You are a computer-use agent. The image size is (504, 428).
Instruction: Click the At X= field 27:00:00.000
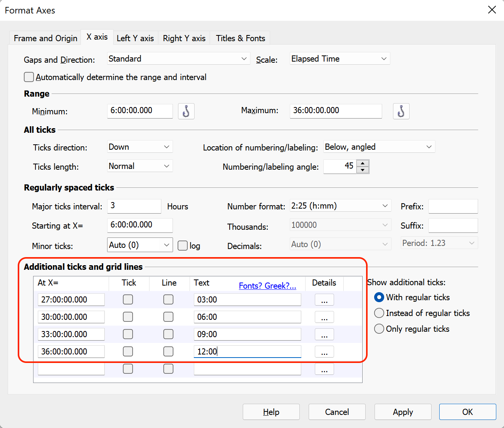(71, 299)
